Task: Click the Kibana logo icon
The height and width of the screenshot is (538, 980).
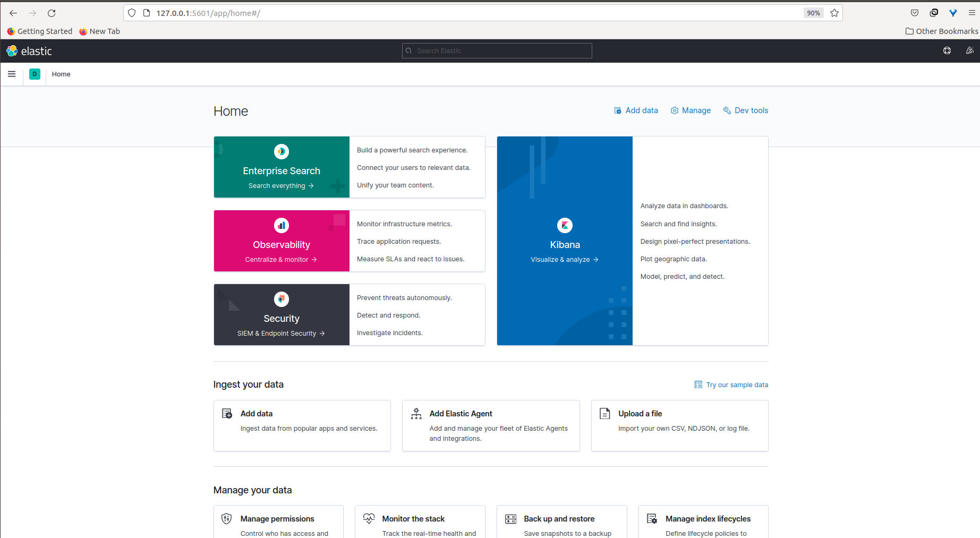Action: click(565, 225)
